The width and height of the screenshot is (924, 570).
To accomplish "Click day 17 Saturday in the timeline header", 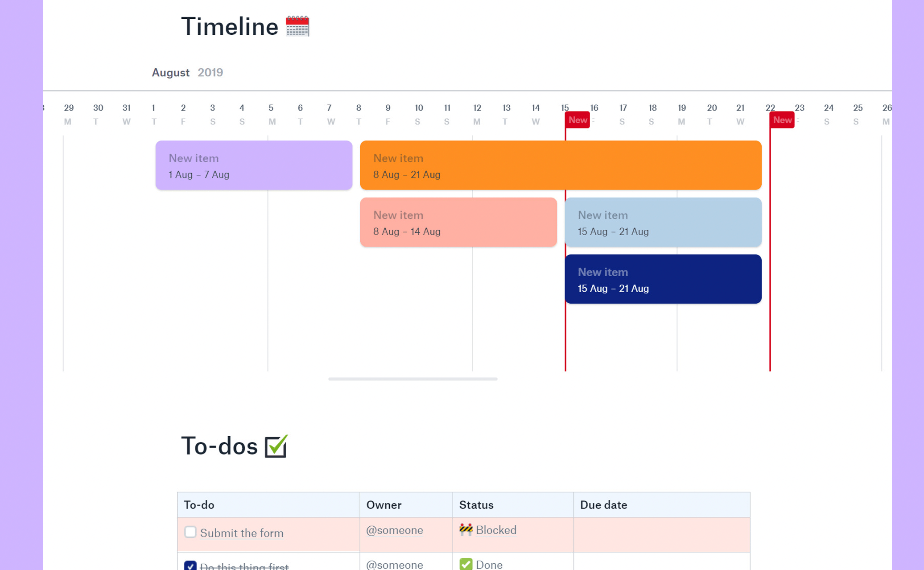I will 623,114.
